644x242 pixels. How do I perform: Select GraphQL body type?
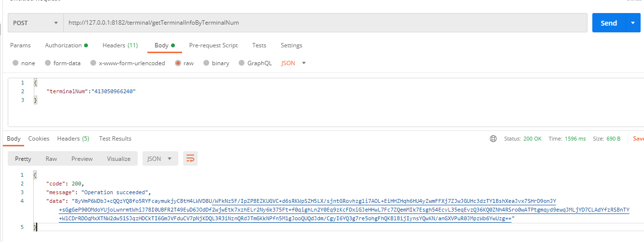[x=242, y=63]
